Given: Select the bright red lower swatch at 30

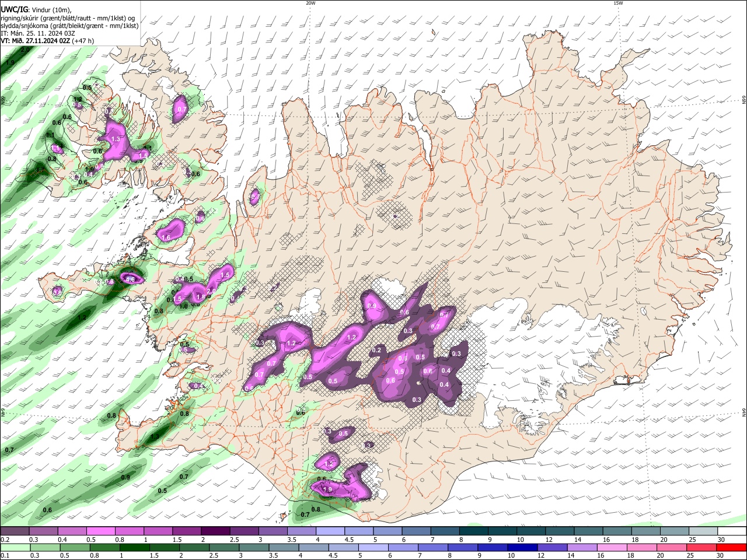Looking at the screenshot, I should [732, 547].
